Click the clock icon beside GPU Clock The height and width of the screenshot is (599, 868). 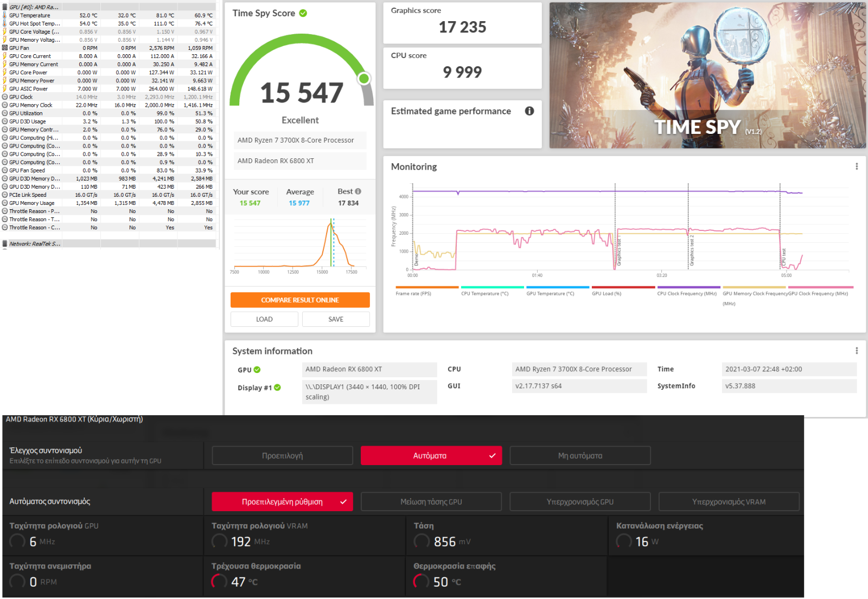5,97
